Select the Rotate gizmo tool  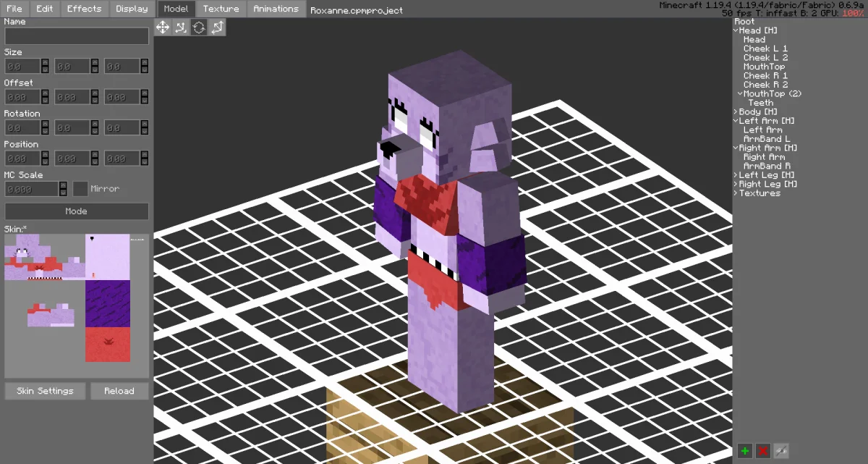pos(199,28)
